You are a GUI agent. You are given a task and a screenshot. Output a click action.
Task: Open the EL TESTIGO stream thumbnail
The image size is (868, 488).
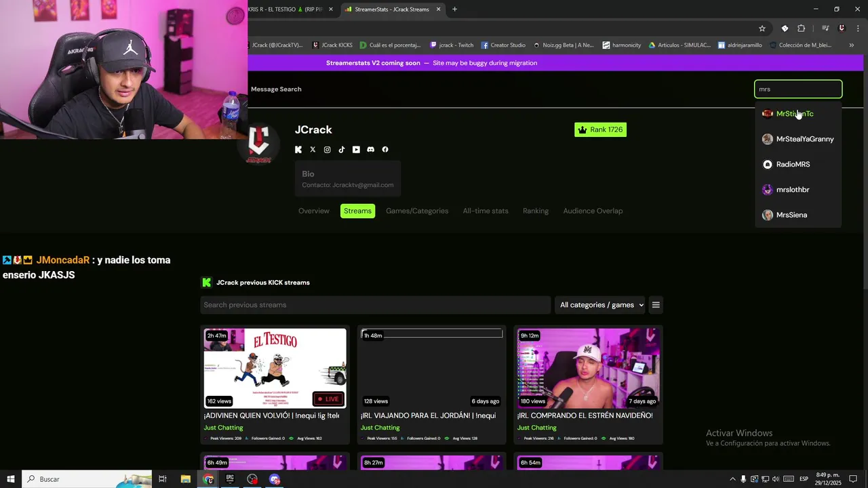(x=275, y=369)
